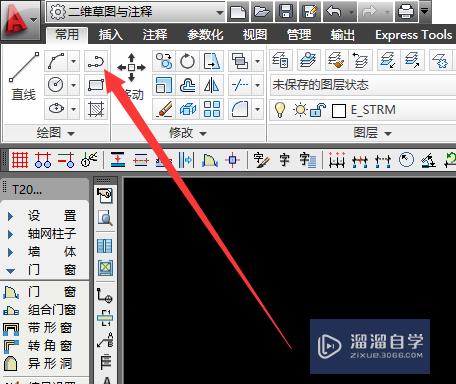Open the Fillet options dropdown arrow
This screenshot has height=384, width=456.
pyautogui.click(x=258, y=109)
